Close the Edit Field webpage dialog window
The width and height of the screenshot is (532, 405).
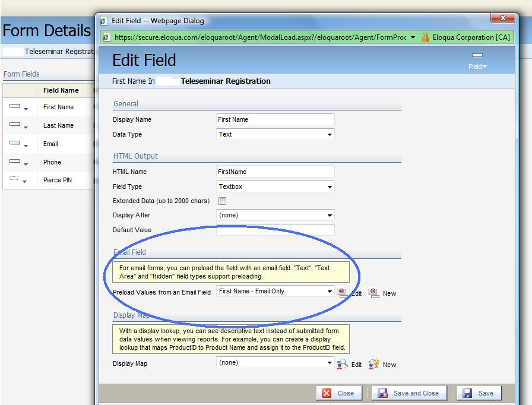pos(503,18)
